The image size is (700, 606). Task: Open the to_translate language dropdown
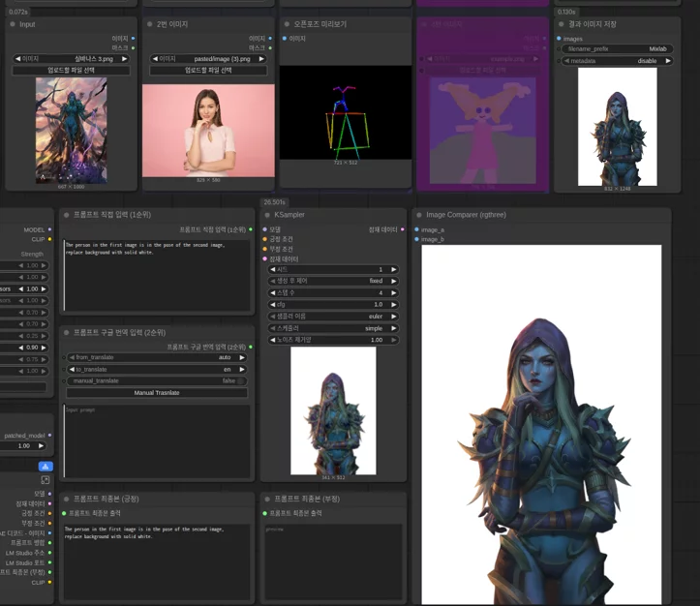click(x=157, y=370)
